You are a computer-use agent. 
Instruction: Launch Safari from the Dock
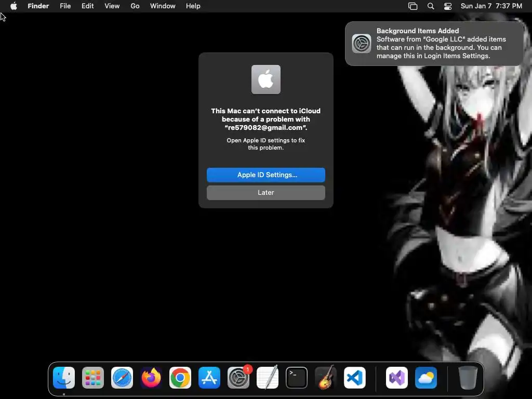[x=122, y=378]
